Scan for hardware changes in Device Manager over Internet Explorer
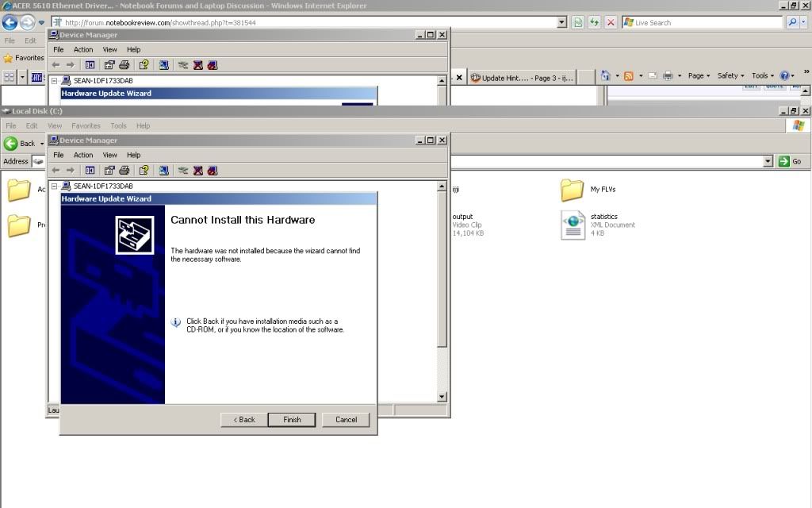The width and height of the screenshot is (812, 508). [163, 65]
